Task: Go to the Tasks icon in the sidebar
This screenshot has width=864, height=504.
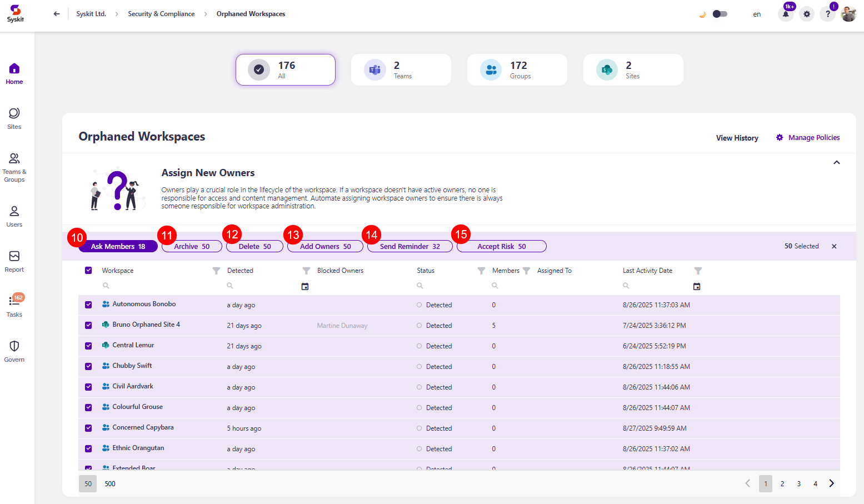Action: 14,305
